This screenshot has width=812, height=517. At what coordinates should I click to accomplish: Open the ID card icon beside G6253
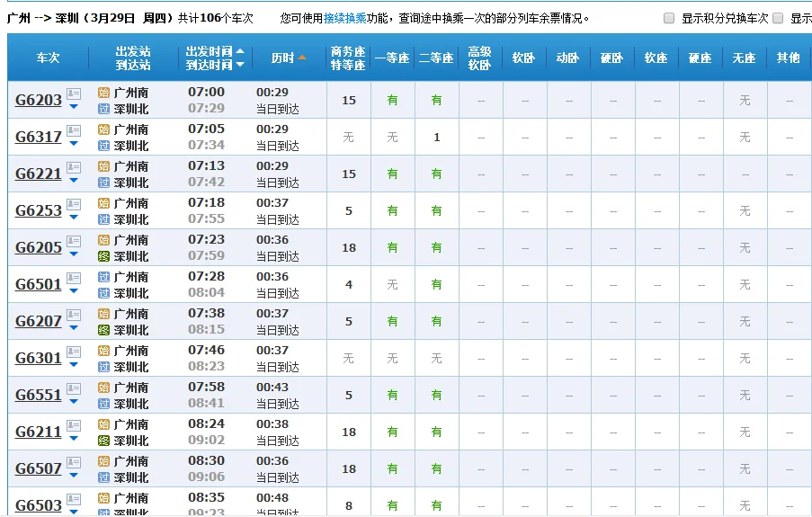point(74,204)
